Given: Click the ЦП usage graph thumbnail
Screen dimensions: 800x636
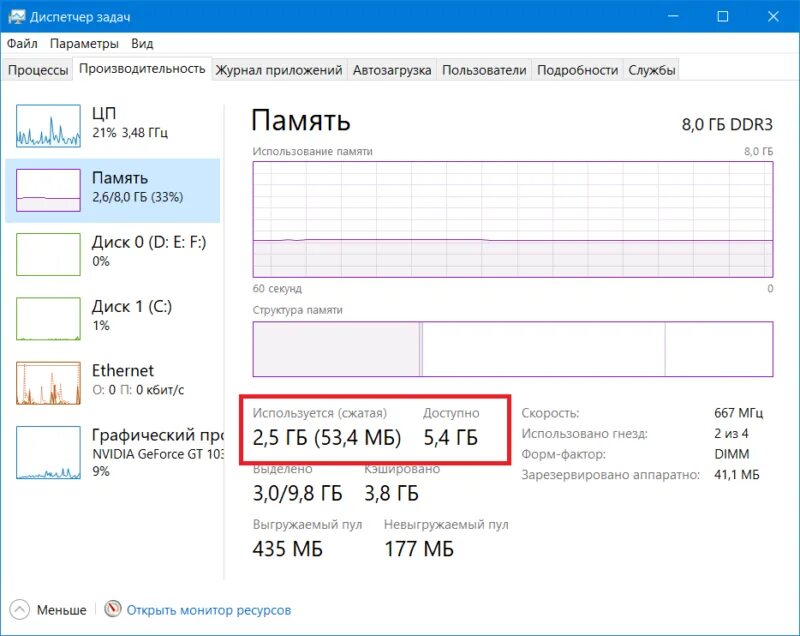Looking at the screenshot, I should click(48, 126).
